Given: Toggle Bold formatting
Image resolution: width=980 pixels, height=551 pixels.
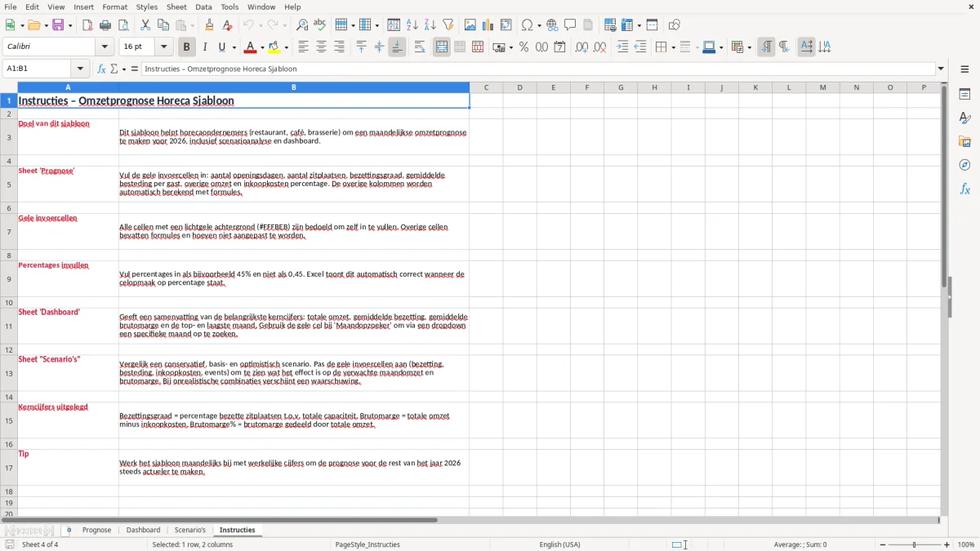Looking at the screenshot, I should (187, 47).
